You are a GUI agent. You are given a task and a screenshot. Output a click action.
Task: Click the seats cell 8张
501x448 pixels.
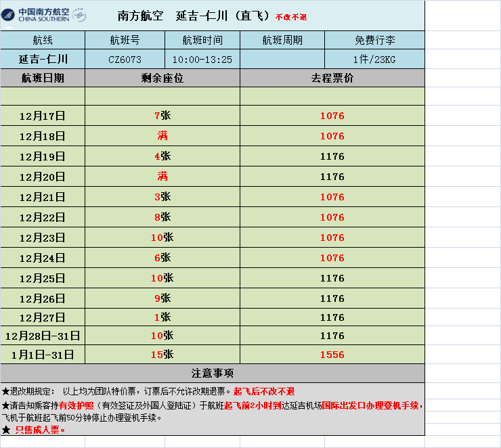(162, 217)
